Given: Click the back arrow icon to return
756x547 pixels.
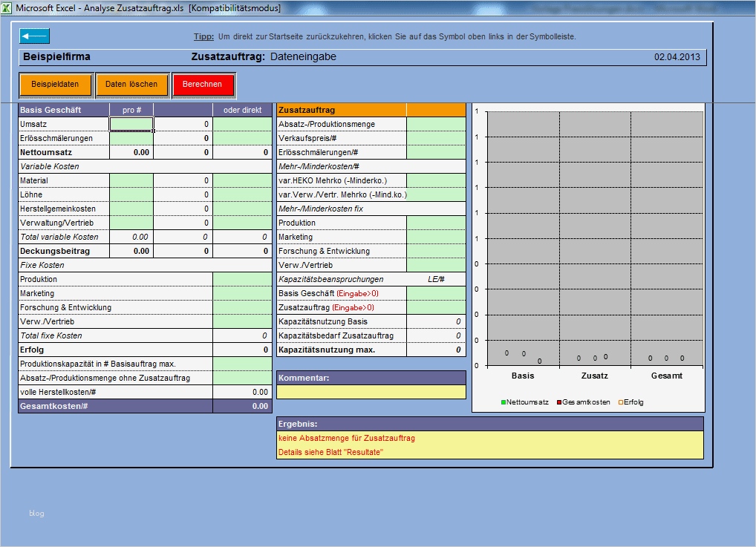Looking at the screenshot, I should pos(34,36).
